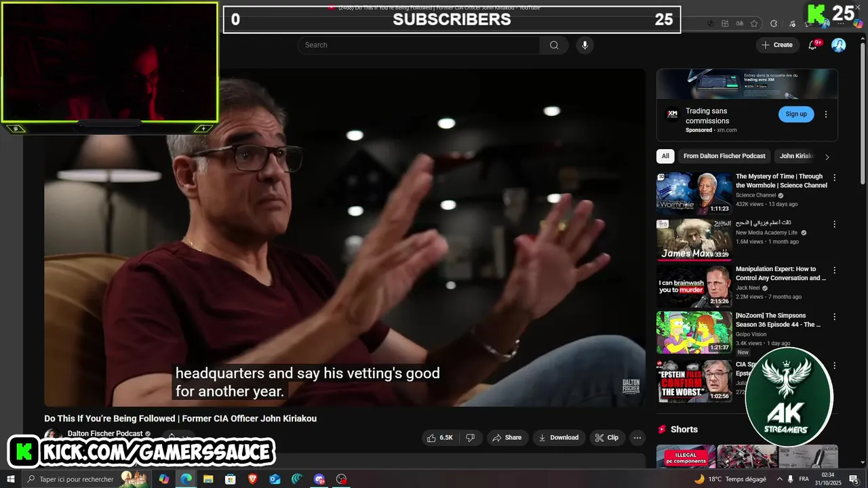Click Golpo Vision channel name

(751, 334)
